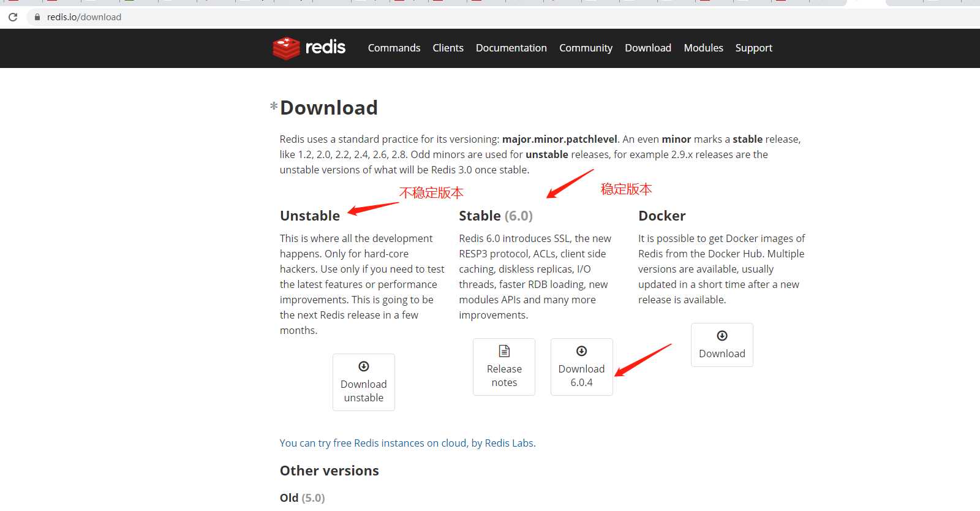Open the Download menu item in navbar
Viewport: 980px width, 511px height.
click(x=648, y=48)
